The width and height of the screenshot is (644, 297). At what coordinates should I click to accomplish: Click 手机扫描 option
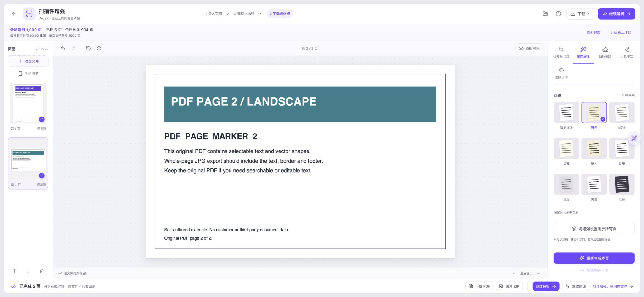28,73
